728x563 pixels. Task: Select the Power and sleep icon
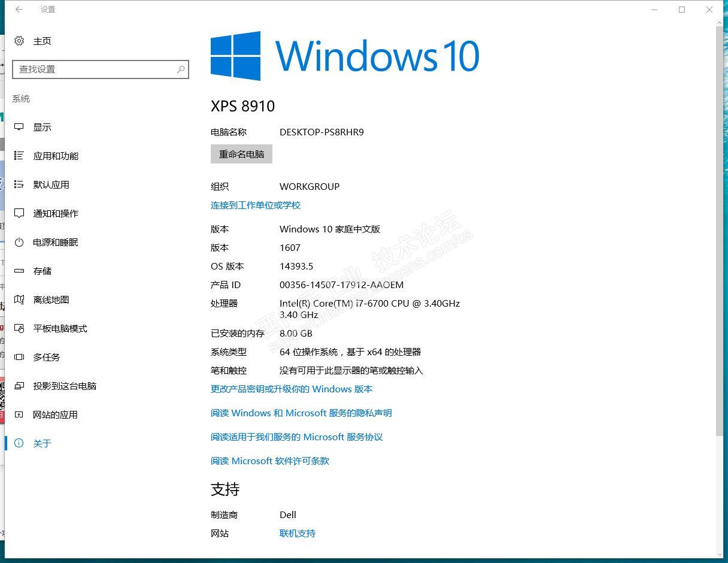pos(19,242)
